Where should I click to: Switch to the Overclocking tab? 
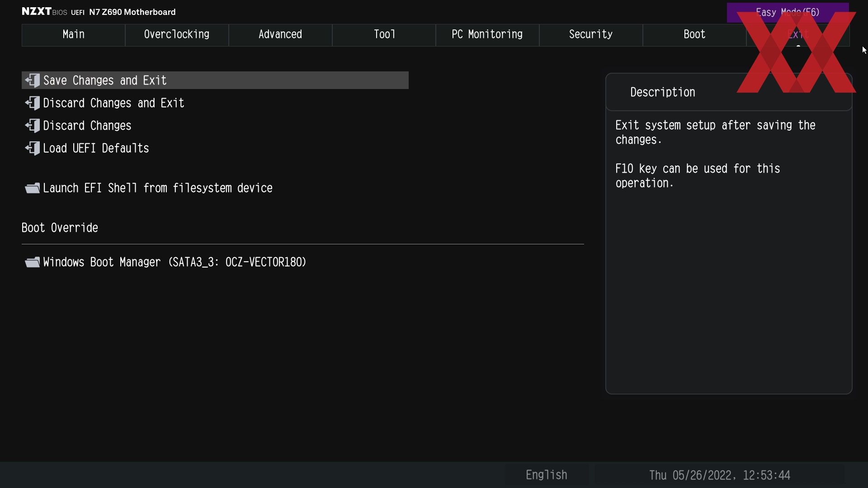tap(177, 35)
